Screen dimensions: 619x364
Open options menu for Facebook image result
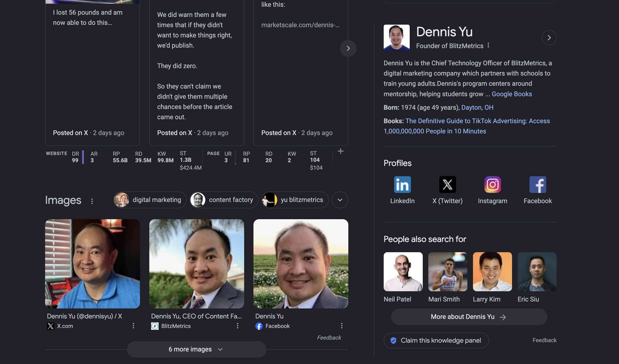click(x=342, y=326)
